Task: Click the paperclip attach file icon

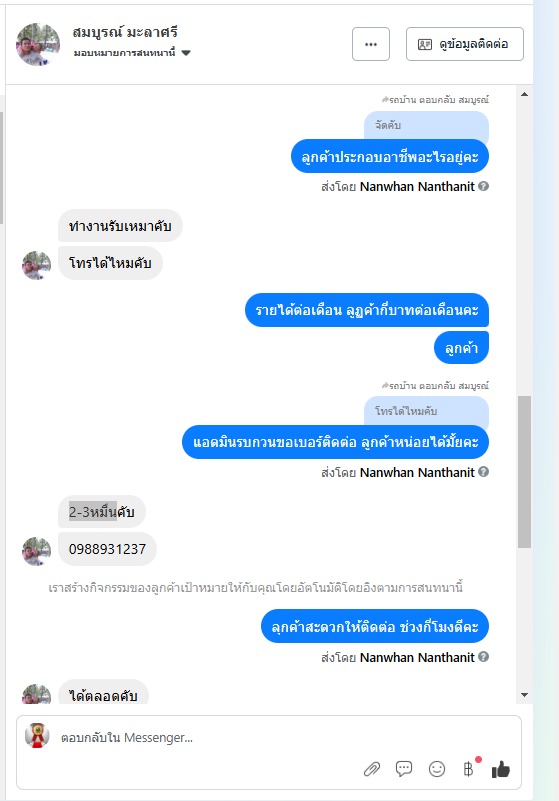Action: (x=372, y=769)
